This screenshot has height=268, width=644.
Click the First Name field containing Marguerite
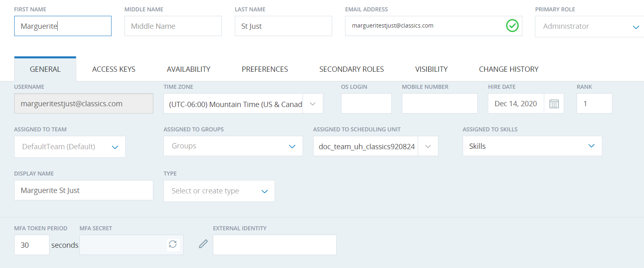coord(63,26)
